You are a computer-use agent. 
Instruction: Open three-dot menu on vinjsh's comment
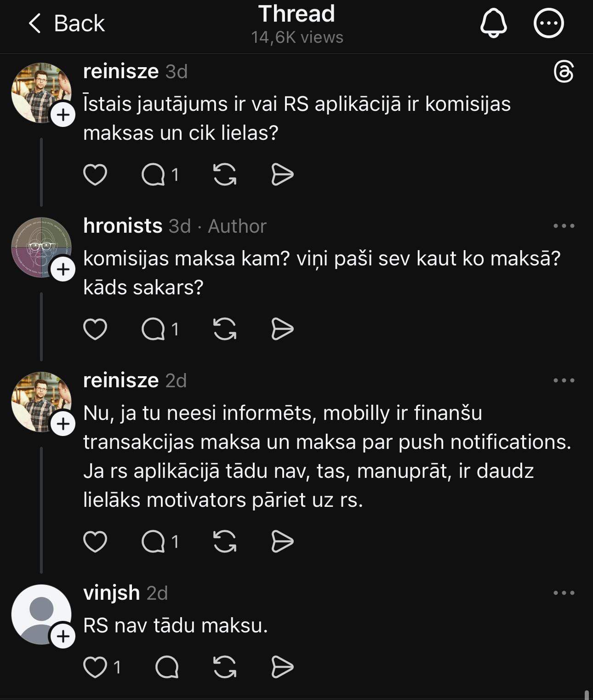click(x=564, y=593)
